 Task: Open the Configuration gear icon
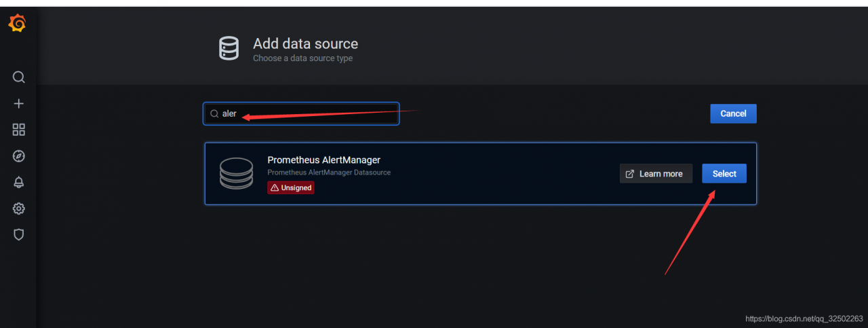tap(19, 208)
